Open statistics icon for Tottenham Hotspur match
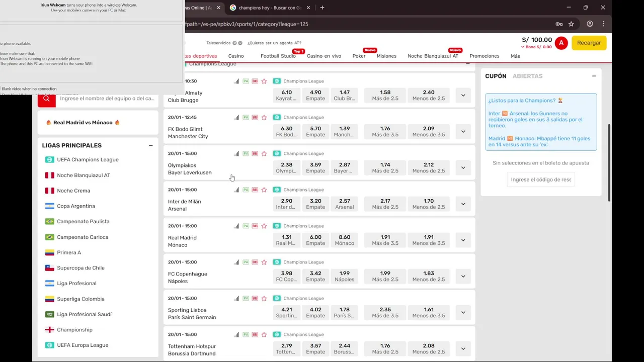 click(x=236, y=335)
